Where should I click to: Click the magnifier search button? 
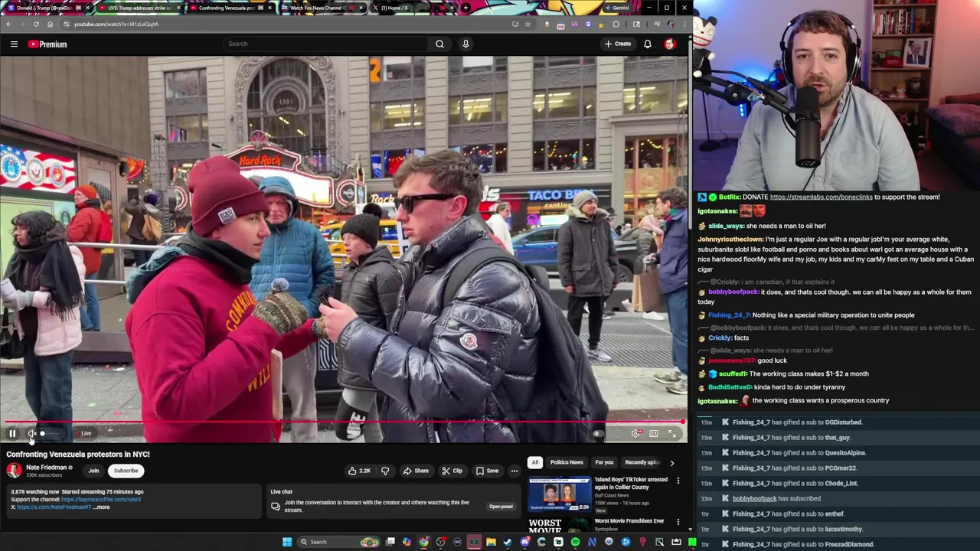439,44
